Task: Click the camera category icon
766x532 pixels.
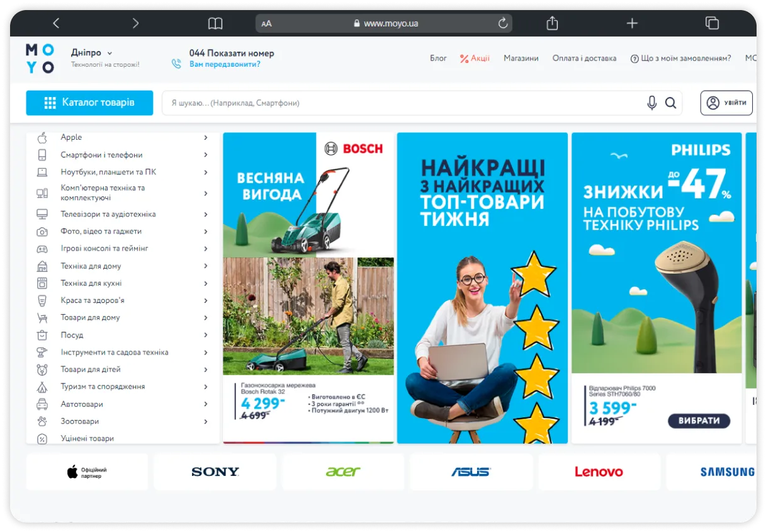Action: [x=42, y=231]
